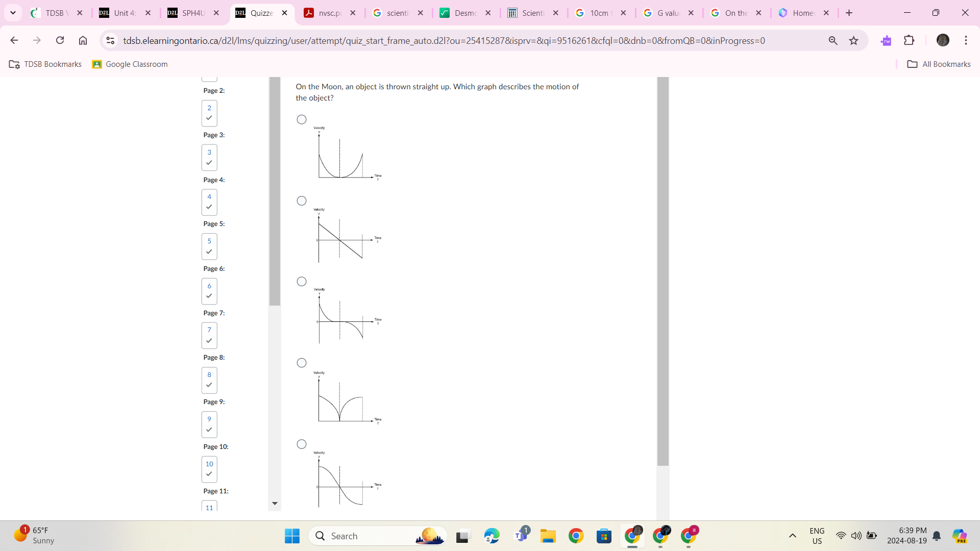This screenshot has width=980, height=551.
Task: Click Page 3 navigation button
Action: [210, 157]
